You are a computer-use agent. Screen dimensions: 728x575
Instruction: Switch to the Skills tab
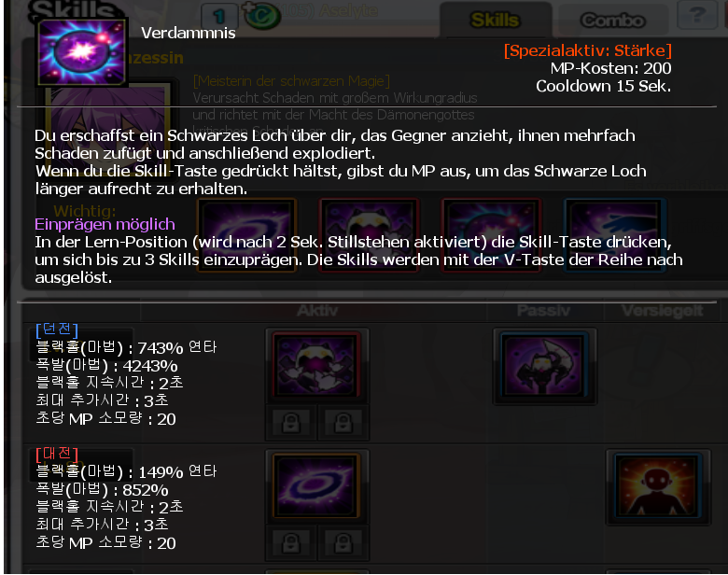tap(495, 20)
